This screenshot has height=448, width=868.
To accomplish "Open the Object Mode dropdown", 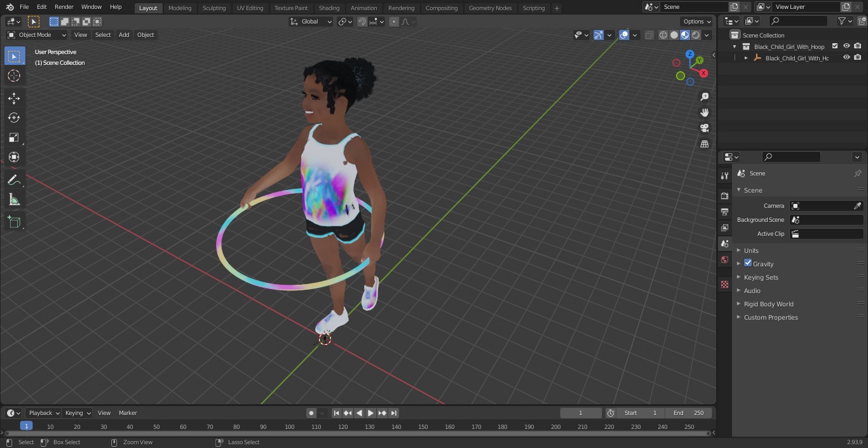I will point(37,35).
